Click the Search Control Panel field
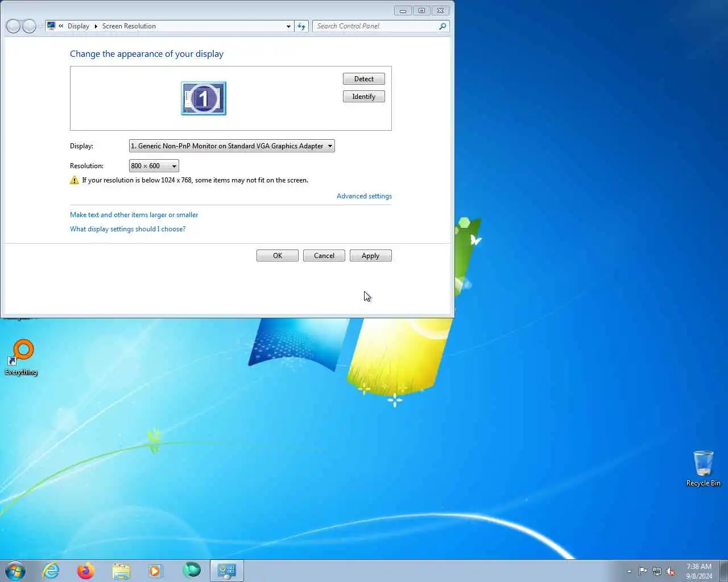728x582 pixels. pyautogui.click(x=381, y=26)
